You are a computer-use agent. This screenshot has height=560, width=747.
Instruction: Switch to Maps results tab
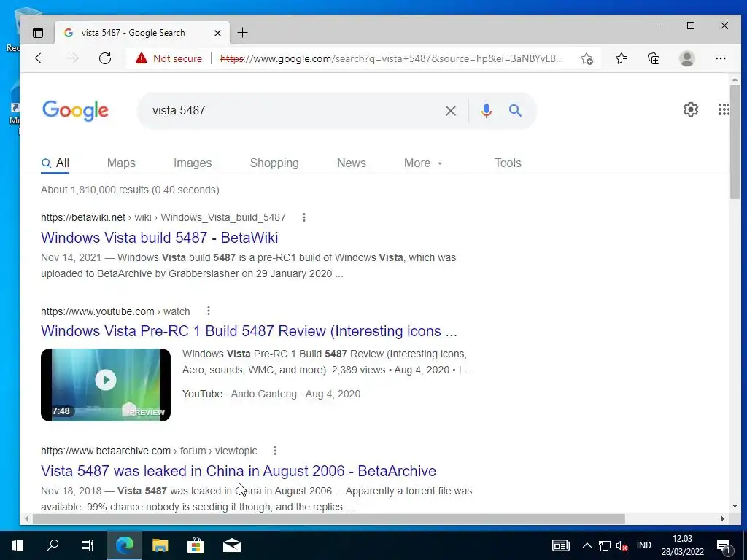[x=121, y=163]
